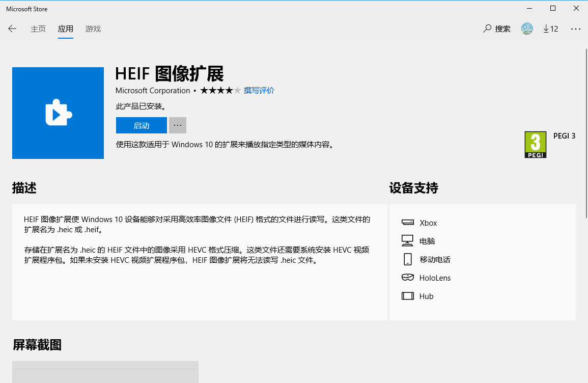This screenshot has height=383, width=588.
Task: Click the 电脑 text label
Action: point(427,241)
